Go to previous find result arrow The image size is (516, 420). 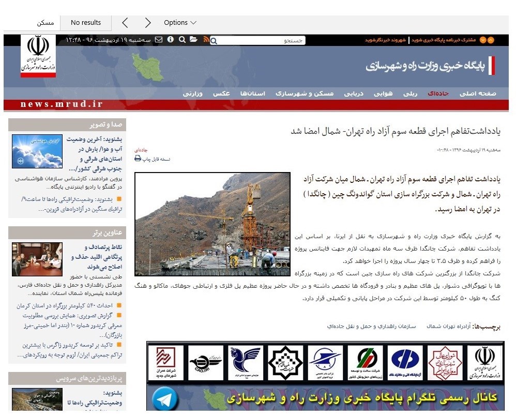(125, 23)
